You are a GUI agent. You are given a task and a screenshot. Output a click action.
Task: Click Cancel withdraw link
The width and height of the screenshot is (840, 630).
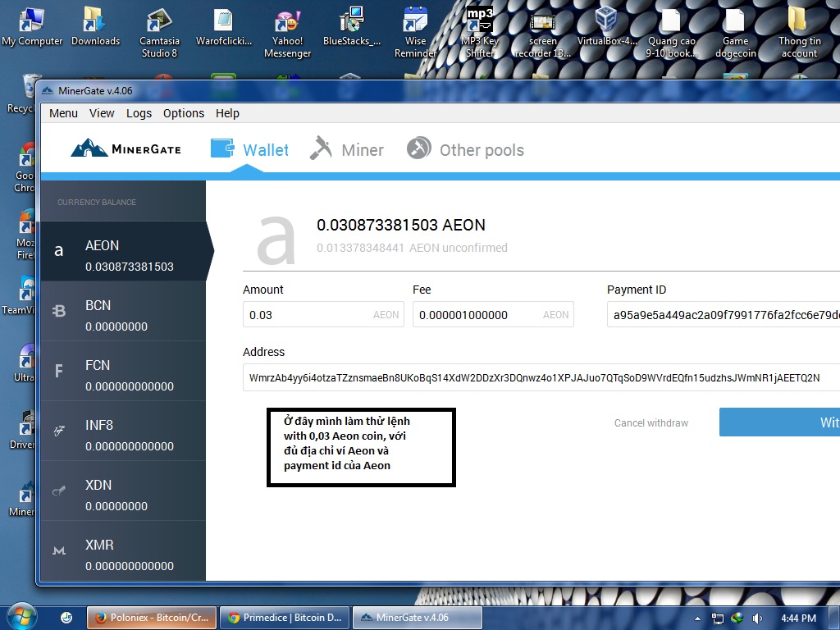[x=651, y=422]
